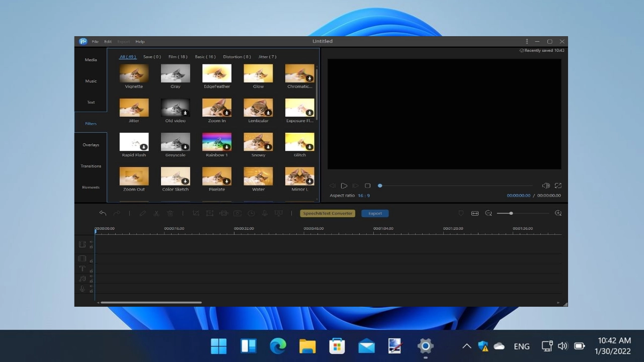Screen dimensions: 644x362
Task: Open the Transitions panel
Action: 91,166
